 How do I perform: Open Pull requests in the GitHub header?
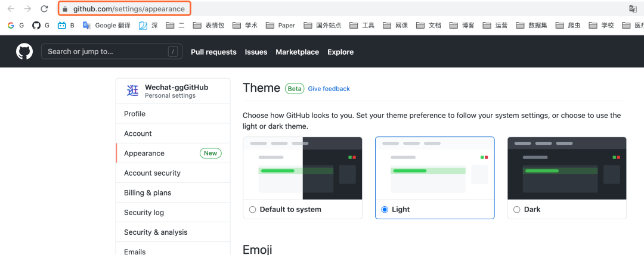213,52
